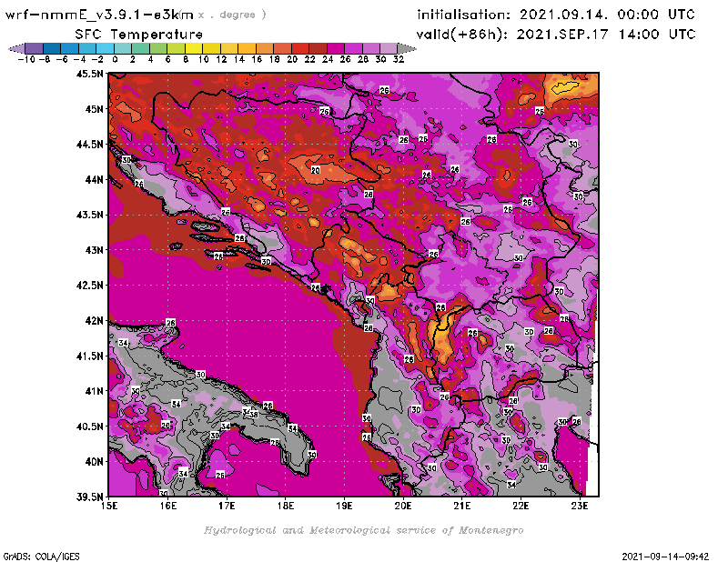Click latitude axis label 40.5N

[89, 427]
